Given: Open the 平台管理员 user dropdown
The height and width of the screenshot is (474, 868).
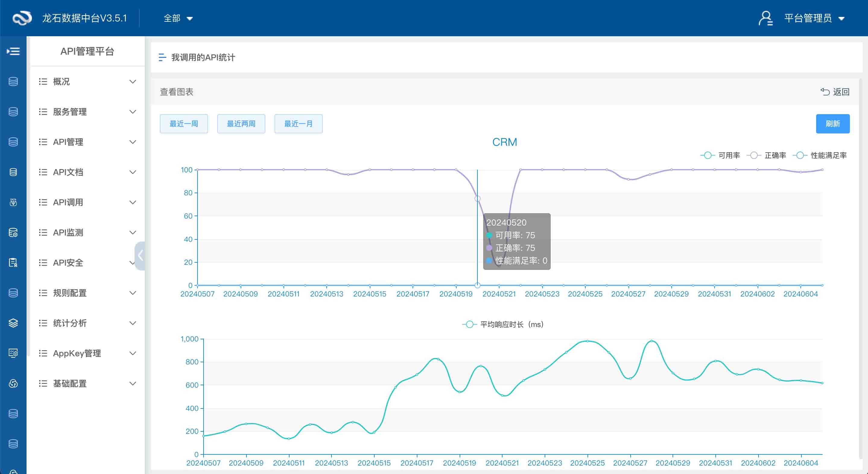Looking at the screenshot, I should 814,18.
